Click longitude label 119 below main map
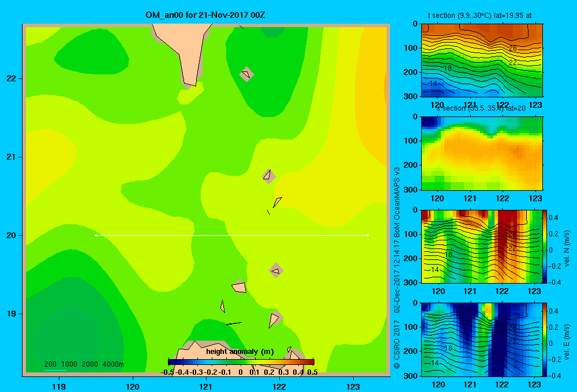 59,386
